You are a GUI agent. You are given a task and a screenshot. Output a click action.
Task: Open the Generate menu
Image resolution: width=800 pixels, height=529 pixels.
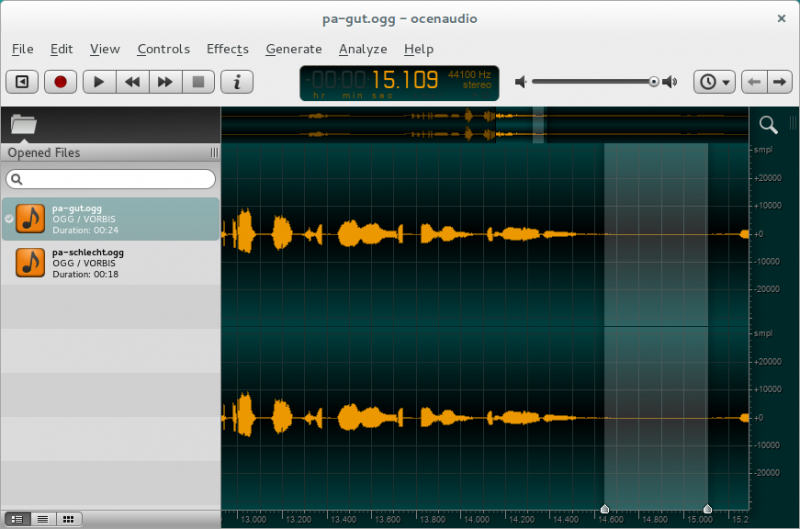(294, 49)
